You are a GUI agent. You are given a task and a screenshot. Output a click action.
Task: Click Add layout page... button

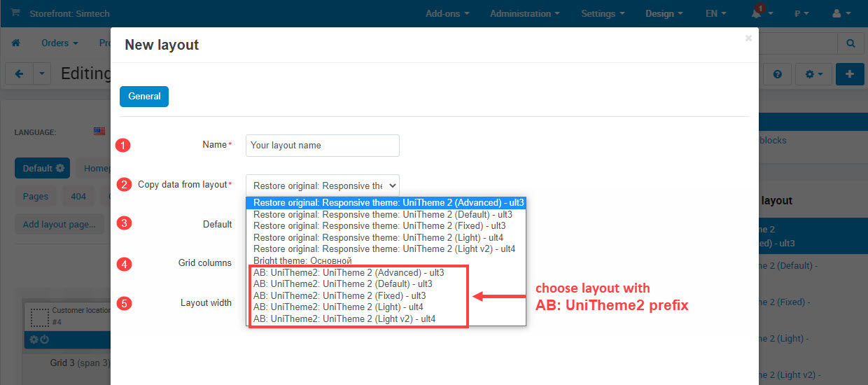[x=59, y=225]
